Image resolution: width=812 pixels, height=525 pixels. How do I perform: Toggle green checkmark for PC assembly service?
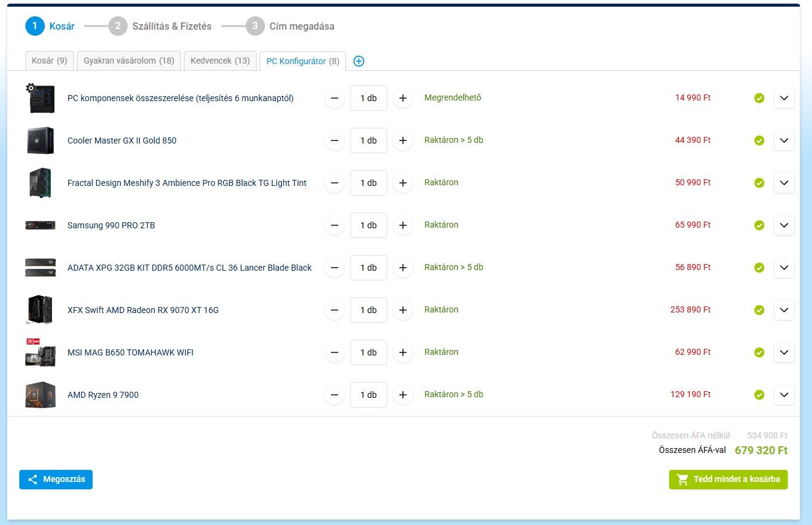point(759,98)
